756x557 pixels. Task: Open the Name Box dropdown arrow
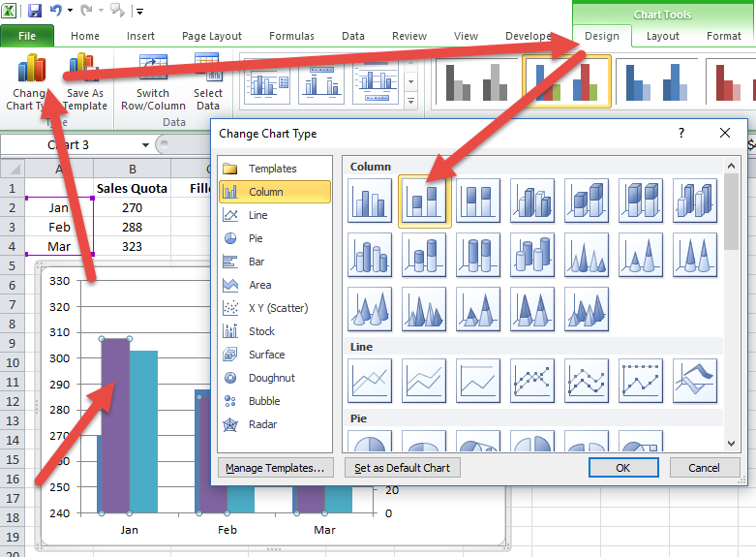pyautogui.click(x=145, y=144)
